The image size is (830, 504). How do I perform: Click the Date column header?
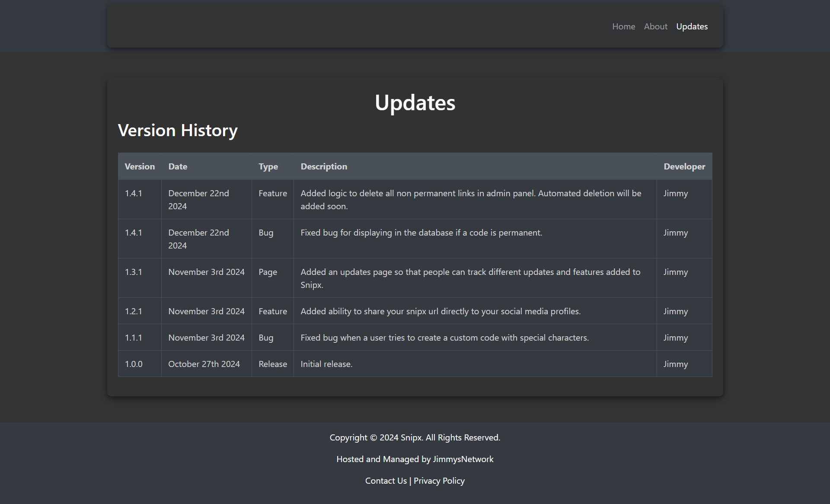click(178, 166)
